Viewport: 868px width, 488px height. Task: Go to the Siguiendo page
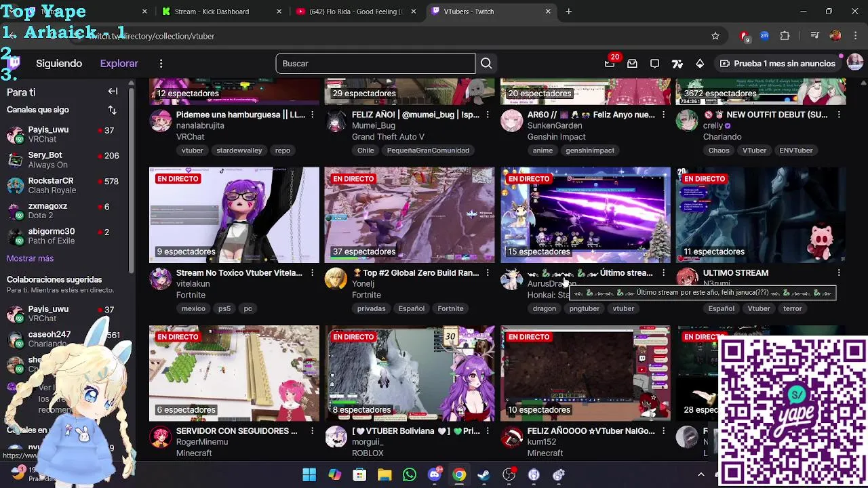pos(59,64)
